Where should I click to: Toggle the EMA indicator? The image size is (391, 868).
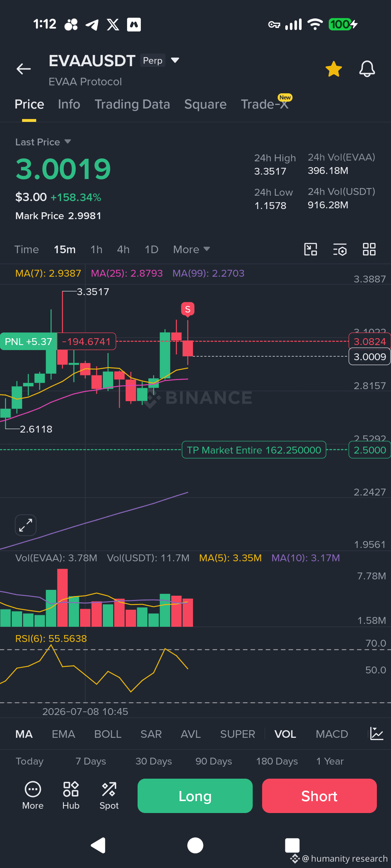(x=63, y=734)
